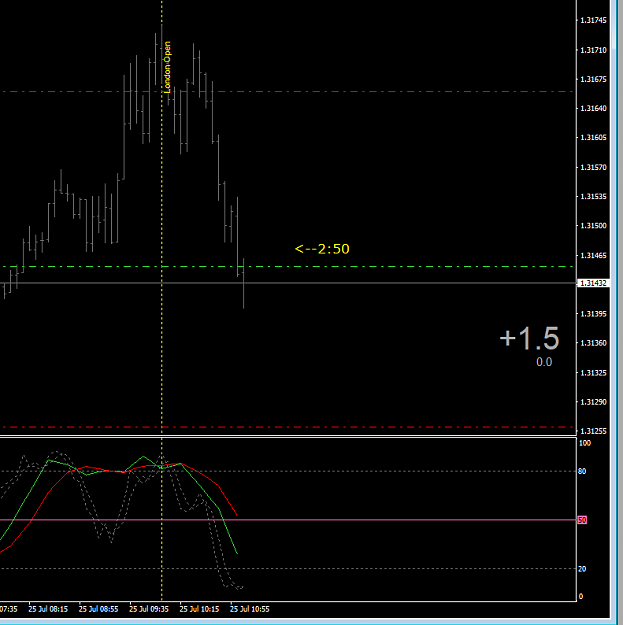This screenshot has height=625, width=623.
Task: Click the 1.31710 price axis label
Action: pos(594,50)
